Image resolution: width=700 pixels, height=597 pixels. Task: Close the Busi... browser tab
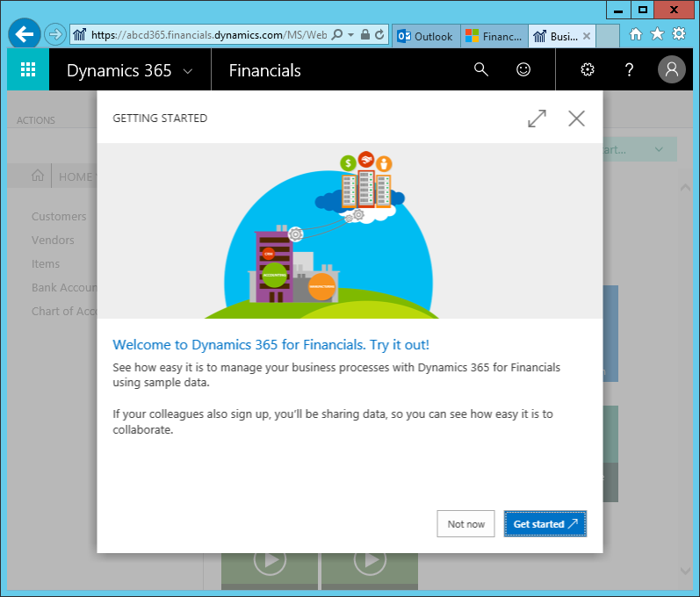click(587, 36)
